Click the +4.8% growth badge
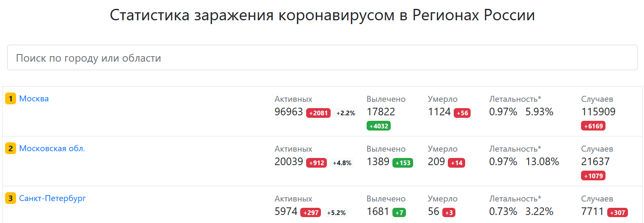The width and height of the screenshot is (644, 223). (342, 163)
